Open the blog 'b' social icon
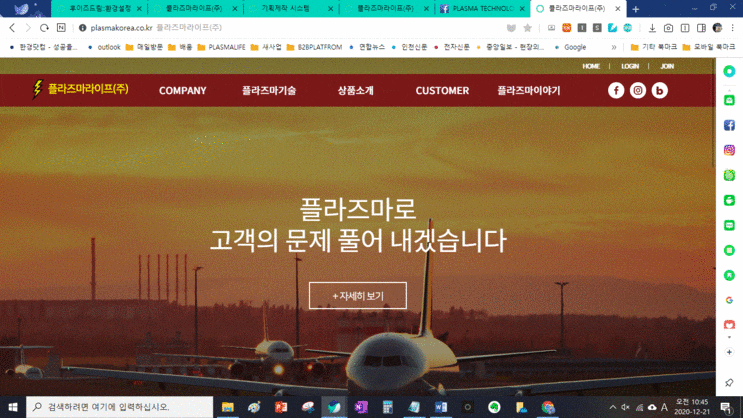This screenshot has width=743, height=418. click(659, 91)
